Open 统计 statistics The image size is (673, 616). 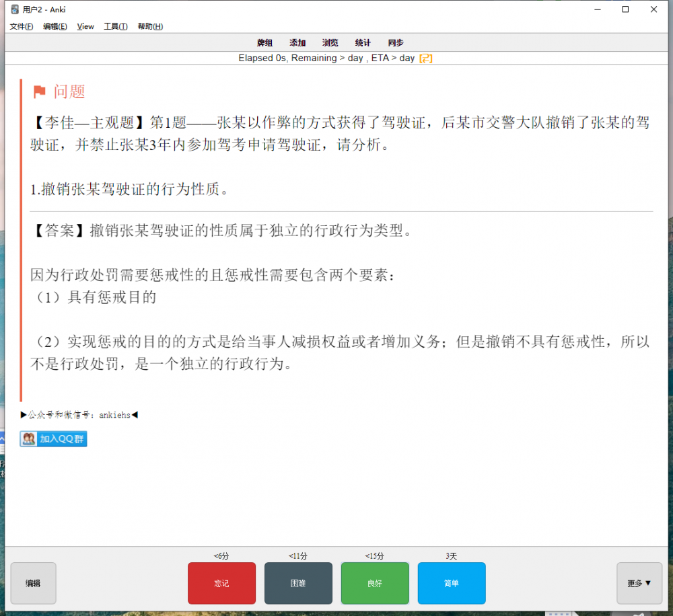363,43
